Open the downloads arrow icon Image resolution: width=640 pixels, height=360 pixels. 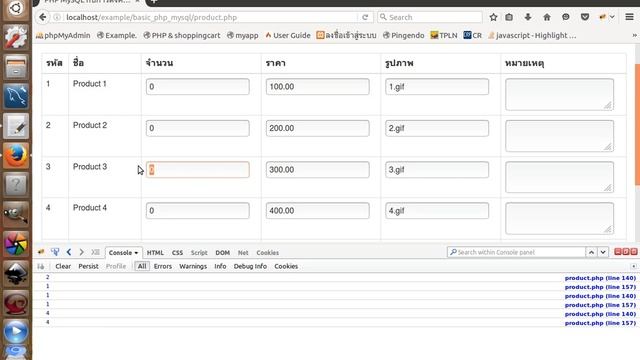pyautogui.click(x=528, y=17)
